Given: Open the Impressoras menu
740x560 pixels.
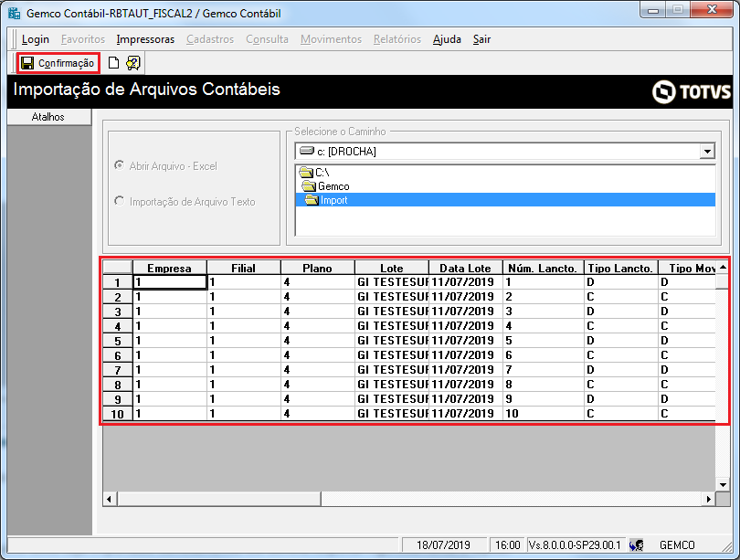Looking at the screenshot, I should 145,39.
